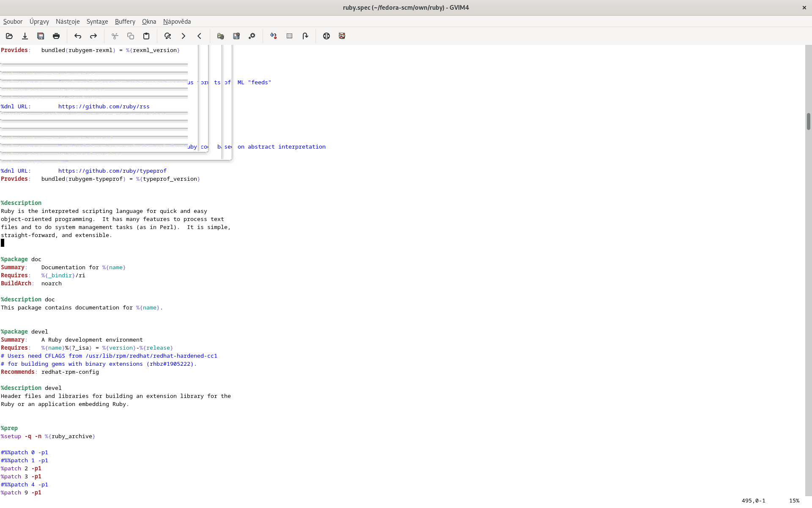The width and height of the screenshot is (812, 508).
Task: Click 'straight-forward, and extensible.' line
Action: (x=57, y=235)
